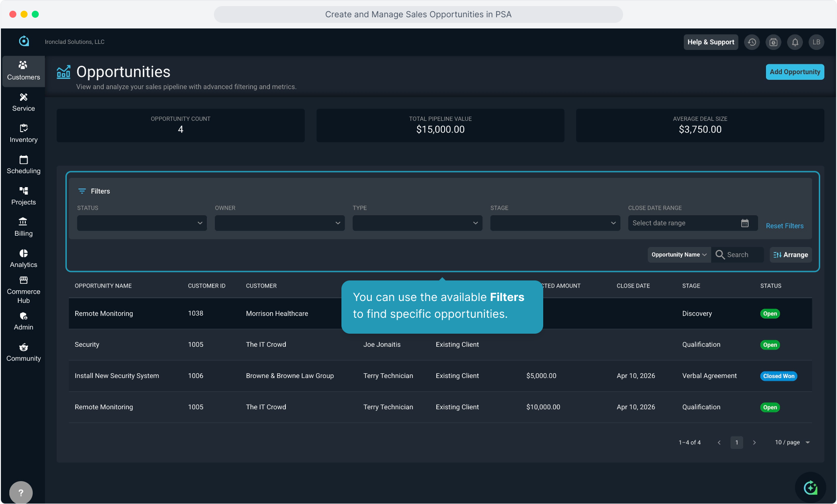Click the Add Opportunity button
The image size is (837, 504).
pos(795,72)
